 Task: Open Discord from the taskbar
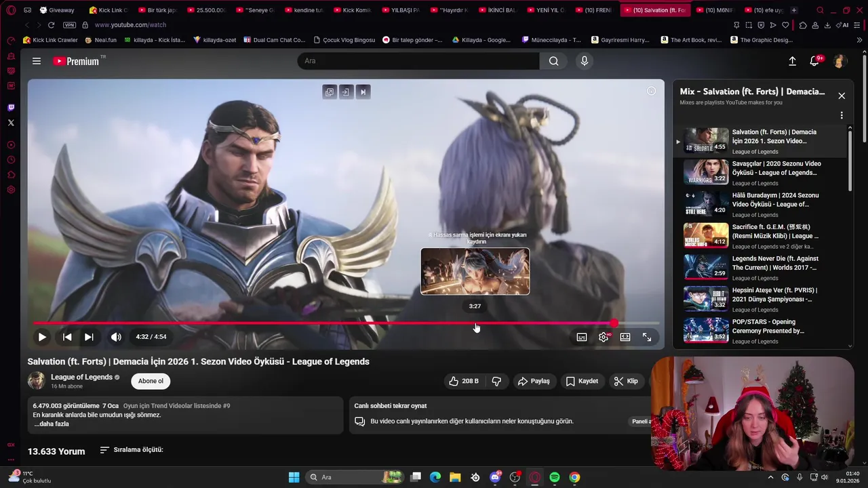(x=496, y=477)
